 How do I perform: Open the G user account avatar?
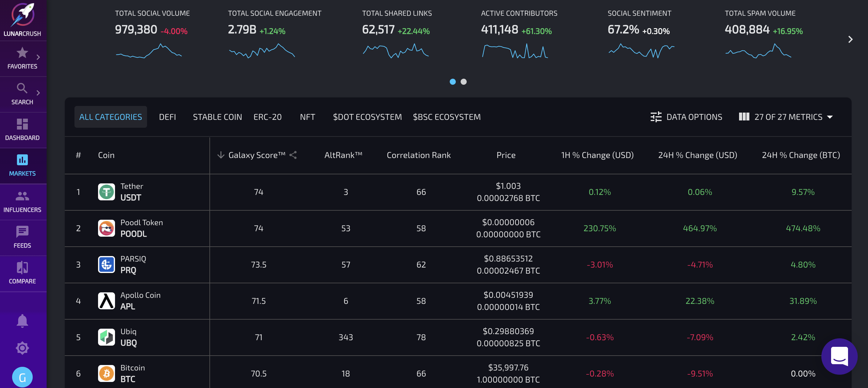click(x=22, y=377)
